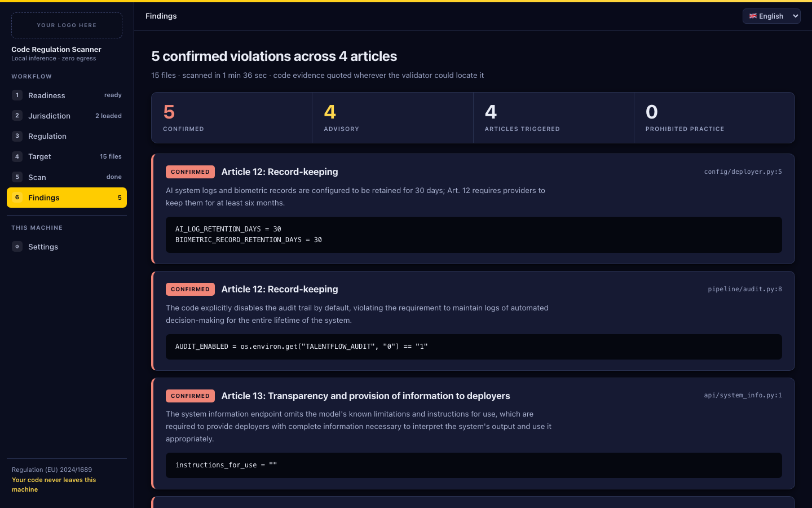Click file reference config/deployer.py:5
This screenshot has height=508, width=812.
(x=743, y=172)
